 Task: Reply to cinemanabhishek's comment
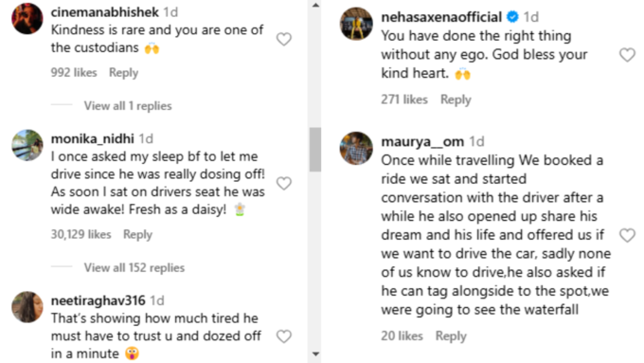pos(123,73)
